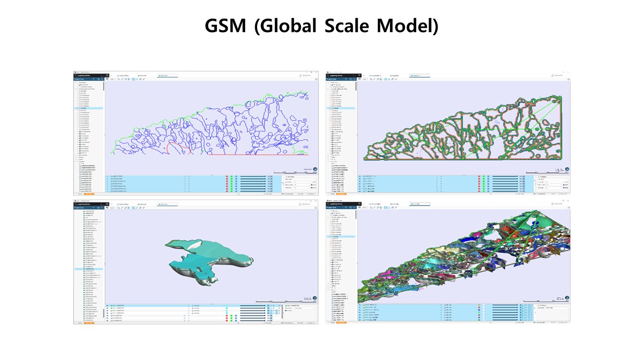Open red color swatch, first shape-list row, blue contour window
The width and height of the screenshot is (644, 362).
[227, 176]
